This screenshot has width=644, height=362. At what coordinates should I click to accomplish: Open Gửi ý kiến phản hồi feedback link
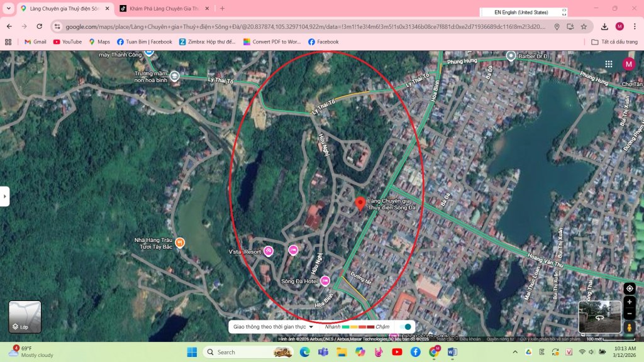[x=550, y=339]
